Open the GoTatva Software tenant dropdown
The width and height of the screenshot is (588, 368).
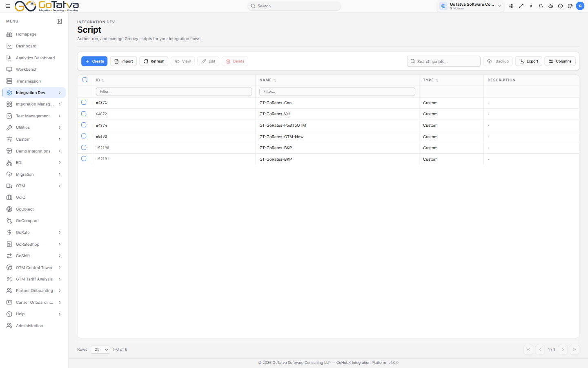tap(470, 6)
